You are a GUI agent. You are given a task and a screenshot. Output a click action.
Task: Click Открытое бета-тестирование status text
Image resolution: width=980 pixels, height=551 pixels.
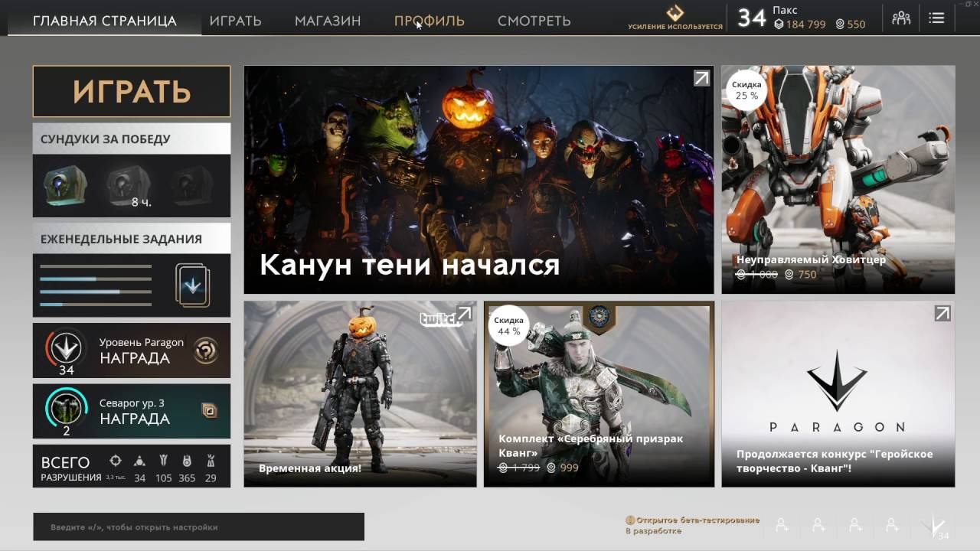(697, 520)
